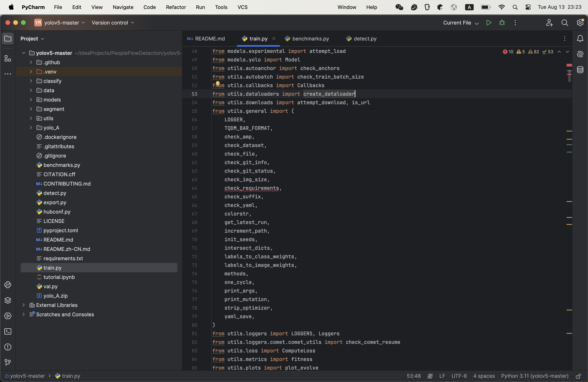Expand the models folder in the project tree
The image size is (588, 382).
31,100
